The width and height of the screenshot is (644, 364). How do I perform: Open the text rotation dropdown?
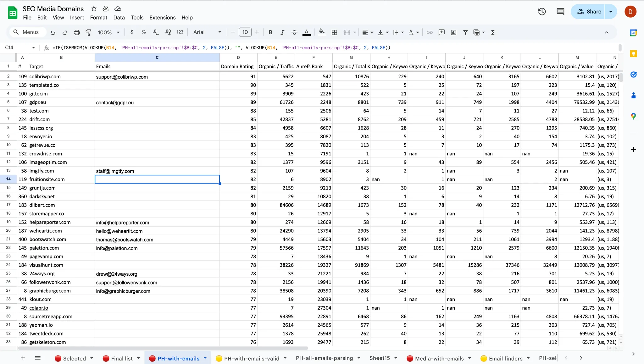click(x=414, y=32)
